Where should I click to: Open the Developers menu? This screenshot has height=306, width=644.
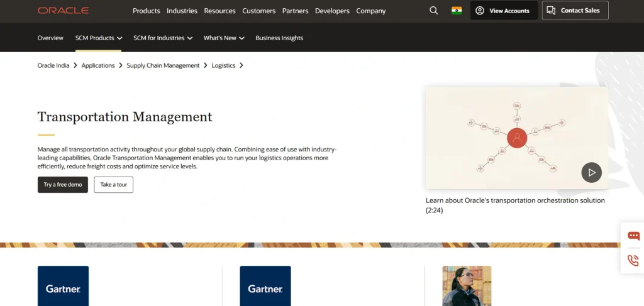332,11
